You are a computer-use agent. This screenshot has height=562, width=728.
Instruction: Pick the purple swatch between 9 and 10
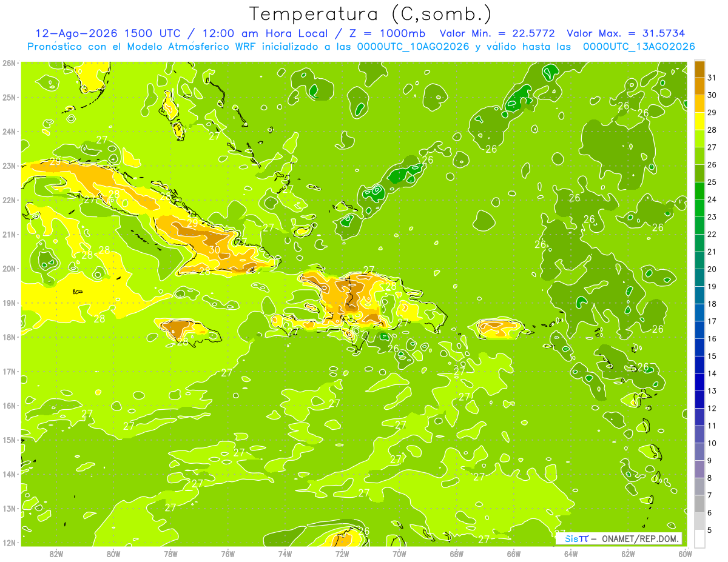tap(699, 452)
